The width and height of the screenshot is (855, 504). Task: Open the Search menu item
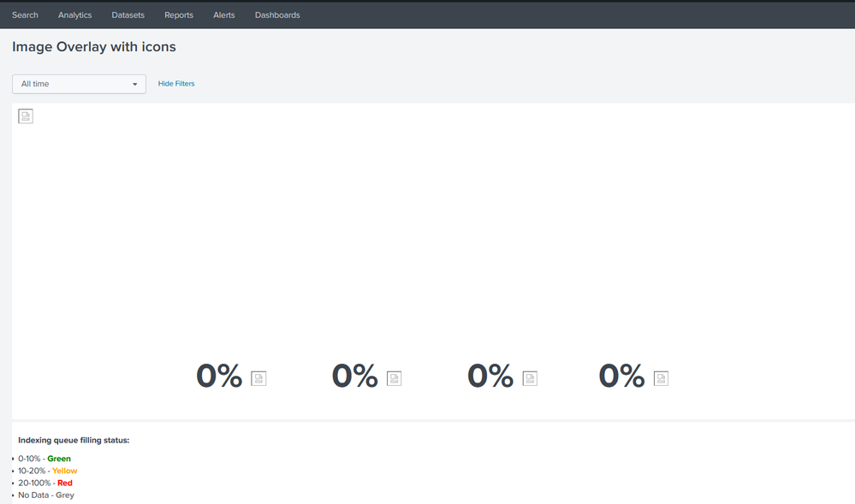pos(25,15)
